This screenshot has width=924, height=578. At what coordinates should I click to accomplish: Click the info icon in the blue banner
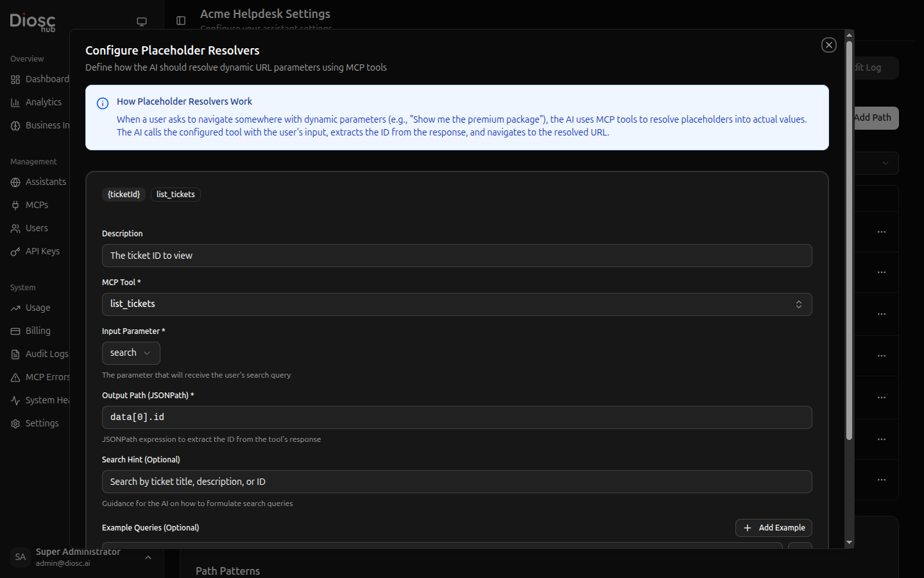(103, 103)
